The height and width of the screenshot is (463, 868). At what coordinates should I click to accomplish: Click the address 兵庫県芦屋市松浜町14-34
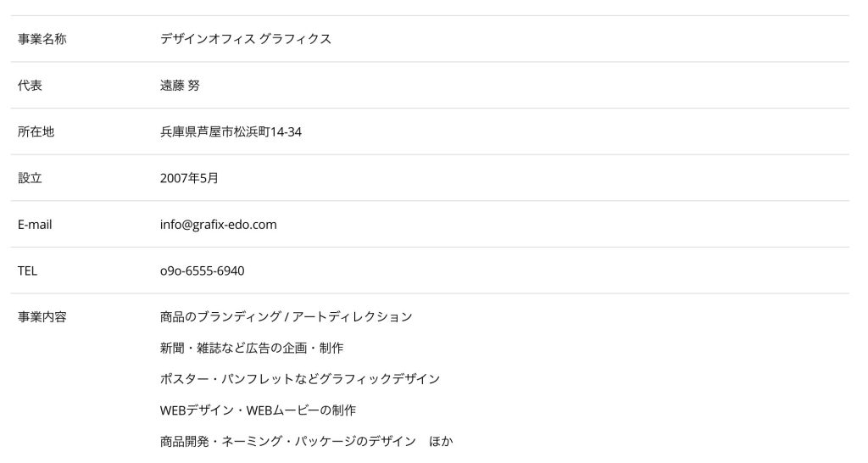[x=231, y=132]
